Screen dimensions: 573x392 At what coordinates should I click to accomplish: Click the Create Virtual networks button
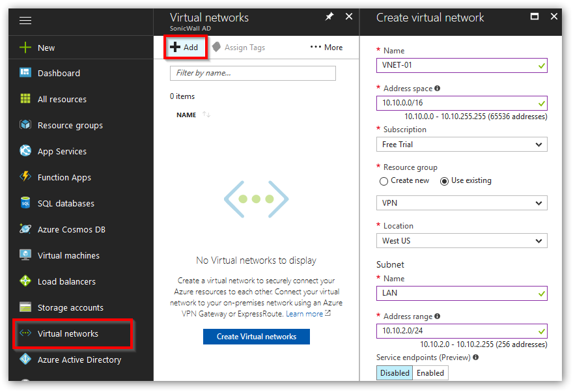(256, 337)
